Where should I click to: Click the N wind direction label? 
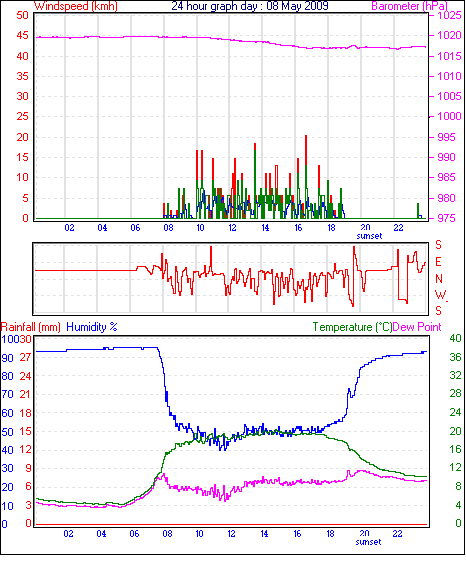[439, 279]
